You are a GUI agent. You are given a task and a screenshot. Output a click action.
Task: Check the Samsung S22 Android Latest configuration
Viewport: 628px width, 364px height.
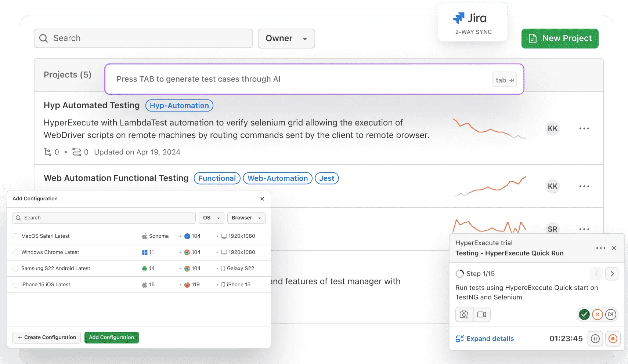tap(15, 269)
